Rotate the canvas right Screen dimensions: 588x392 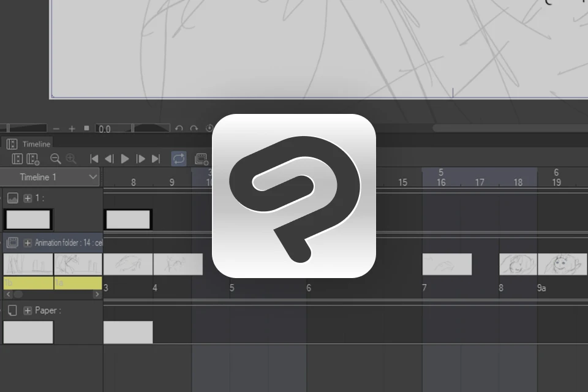194,128
